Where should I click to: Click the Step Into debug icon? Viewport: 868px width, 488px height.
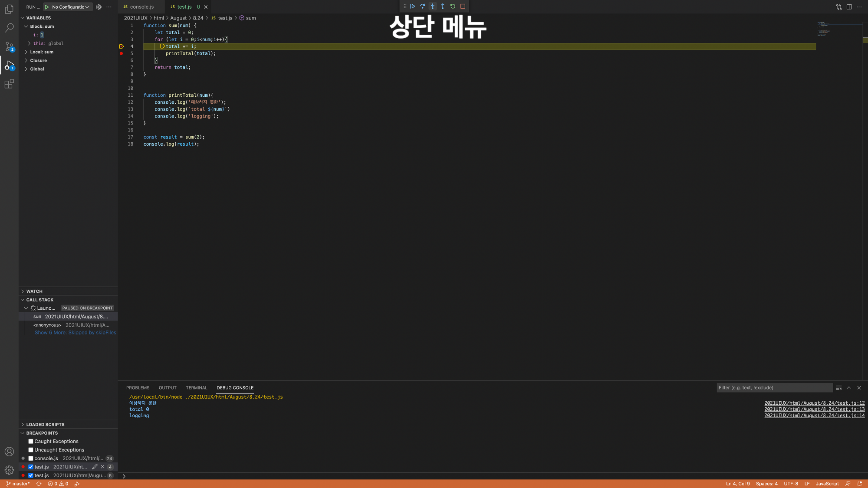click(x=432, y=7)
